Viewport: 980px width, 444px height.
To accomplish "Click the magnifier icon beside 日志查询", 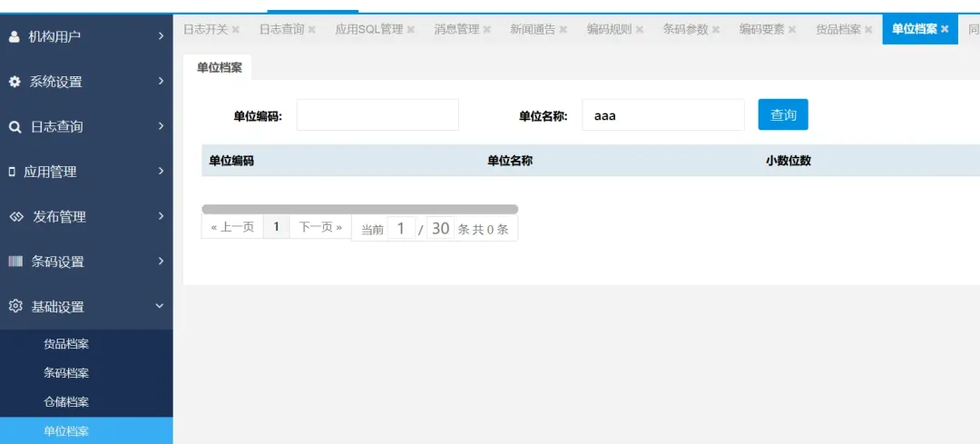I will (x=15, y=127).
